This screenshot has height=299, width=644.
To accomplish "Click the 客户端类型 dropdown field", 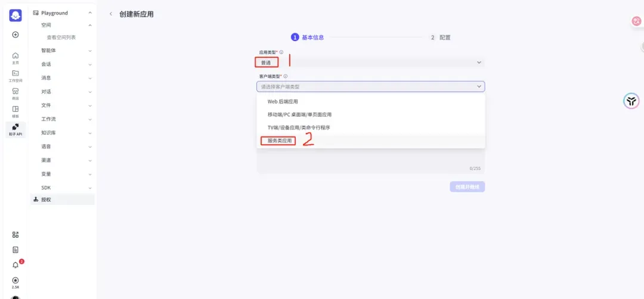I will point(370,86).
